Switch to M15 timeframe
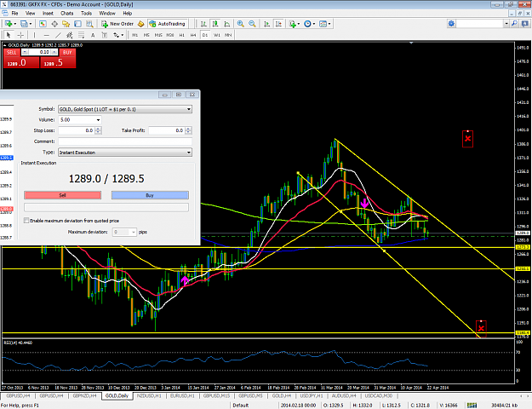Image resolution: width=532 pixels, height=409 pixels. point(158,35)
